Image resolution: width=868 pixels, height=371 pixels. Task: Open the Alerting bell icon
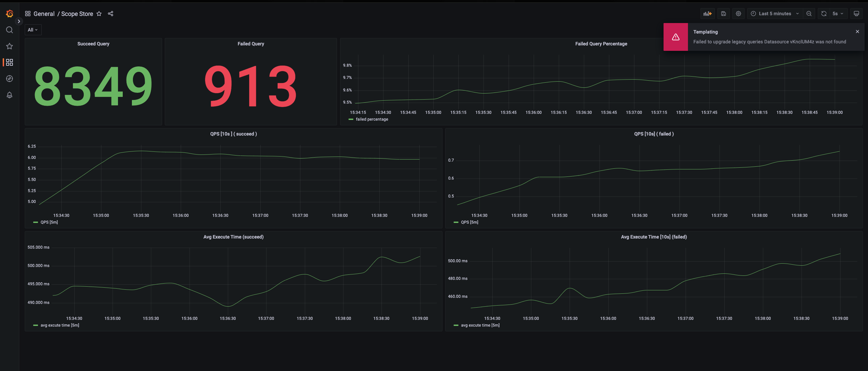tap(9, 95)
